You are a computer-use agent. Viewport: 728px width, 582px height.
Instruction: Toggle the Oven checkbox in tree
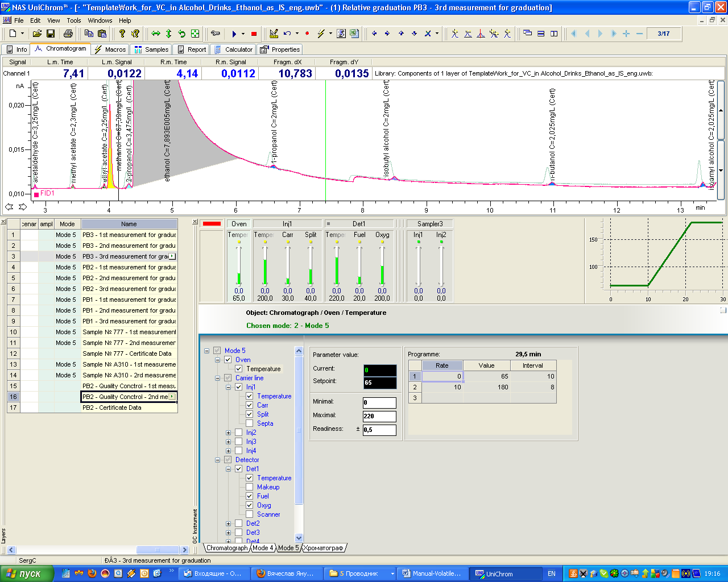[228, 360]
